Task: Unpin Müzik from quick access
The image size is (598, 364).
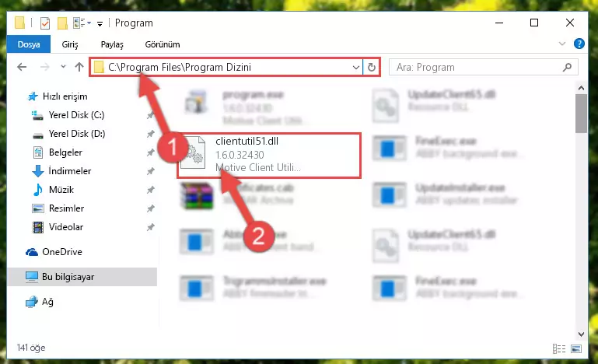Action: [151, 190]
